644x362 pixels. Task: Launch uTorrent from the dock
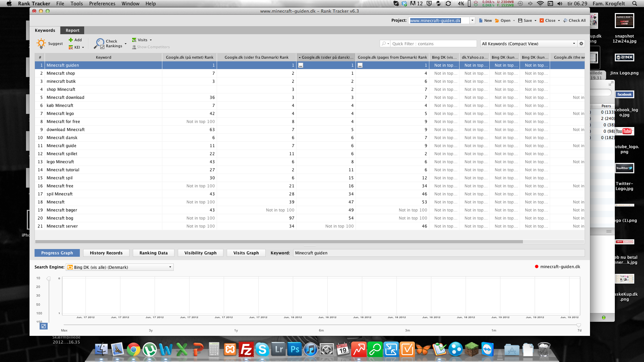[x=150, y=350]
